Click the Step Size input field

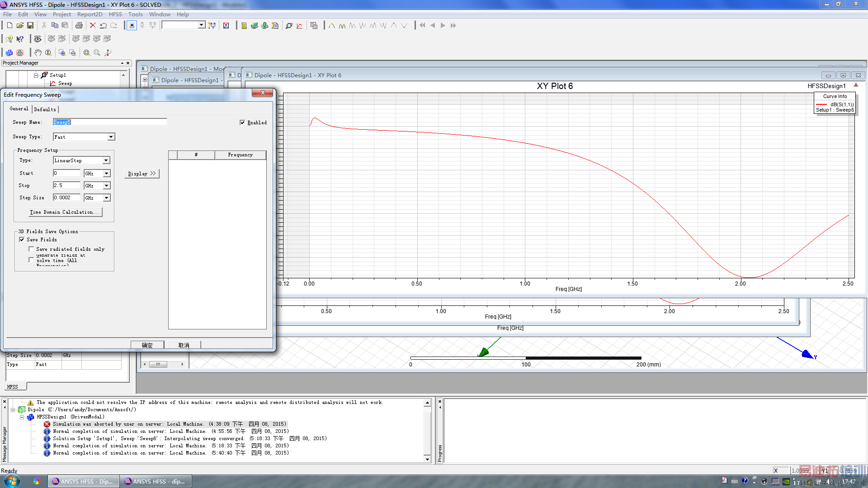coord(66,197)
